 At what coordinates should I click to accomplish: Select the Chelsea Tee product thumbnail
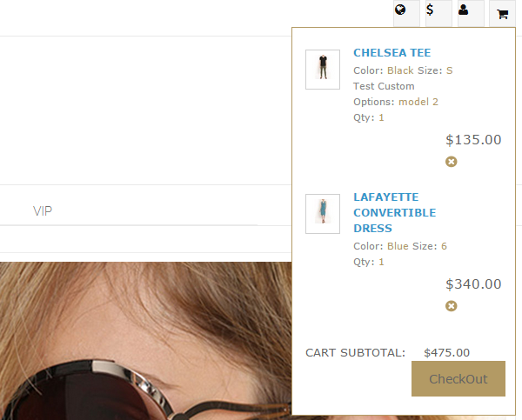[x=323, y=70]
